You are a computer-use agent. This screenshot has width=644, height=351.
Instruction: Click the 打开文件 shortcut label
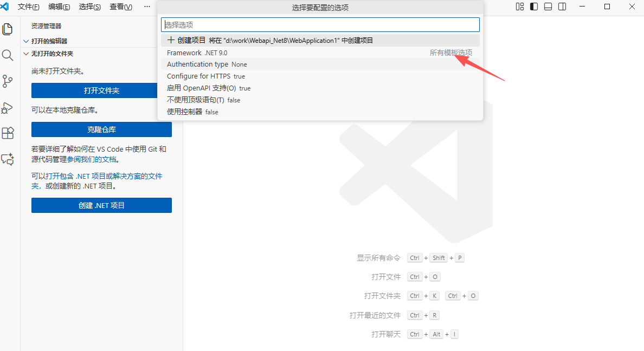pyautogui.click(x=385, y=277)
